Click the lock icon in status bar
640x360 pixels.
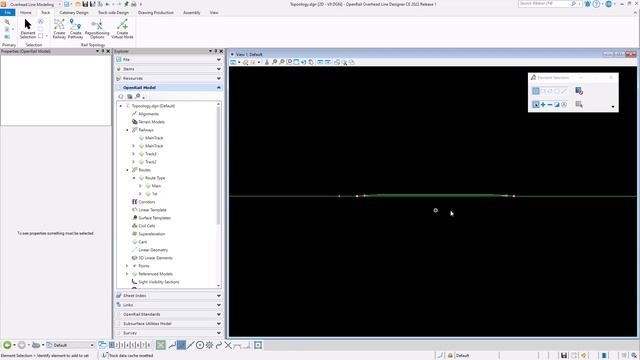click(450, 356)
